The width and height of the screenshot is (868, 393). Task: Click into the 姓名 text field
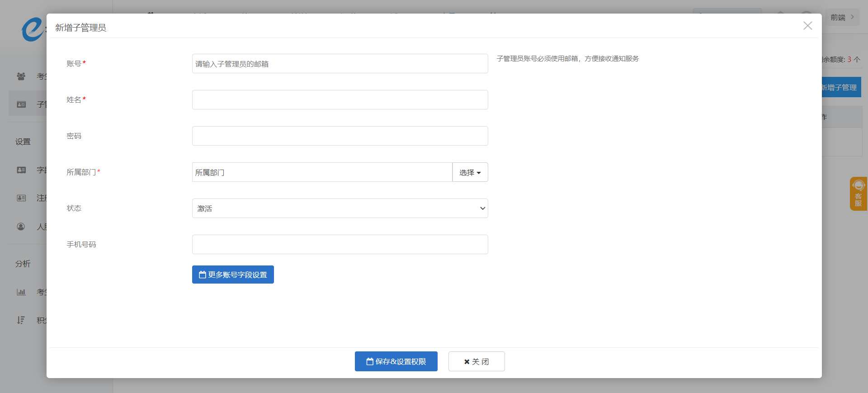pyautogui.click(x=340, y=100)
